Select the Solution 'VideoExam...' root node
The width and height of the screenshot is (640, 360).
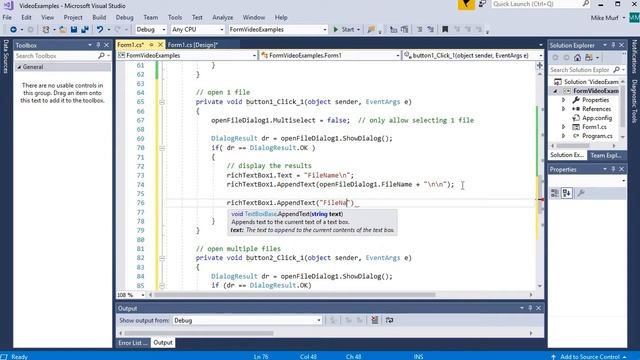(586, 82)
